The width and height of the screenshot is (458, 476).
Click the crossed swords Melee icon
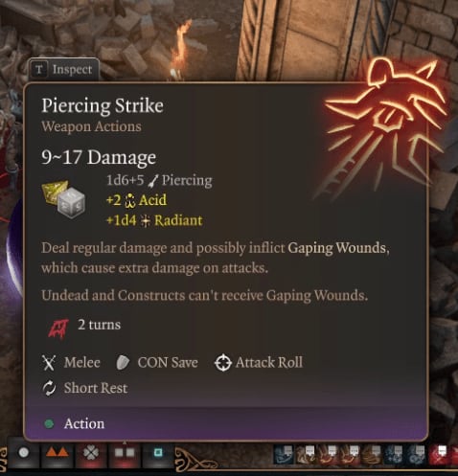pos(49,363)
